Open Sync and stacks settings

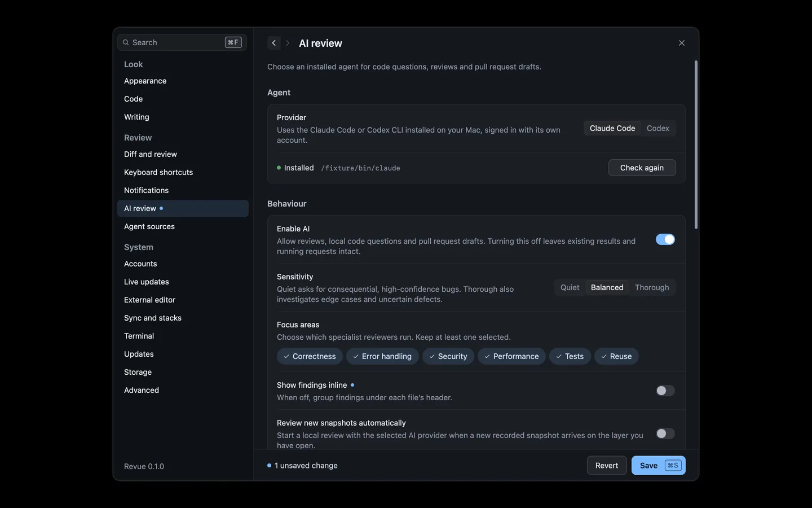183,318
